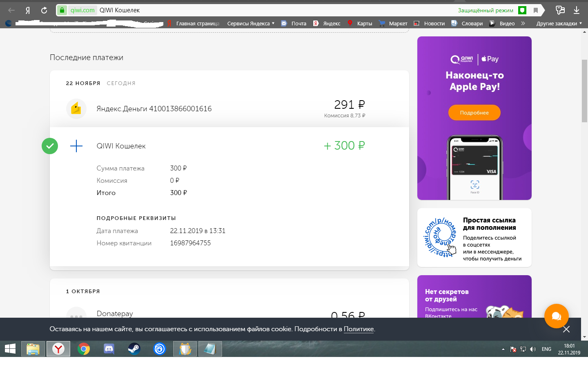Open the Yandex "Я" home button

point(28,10)
